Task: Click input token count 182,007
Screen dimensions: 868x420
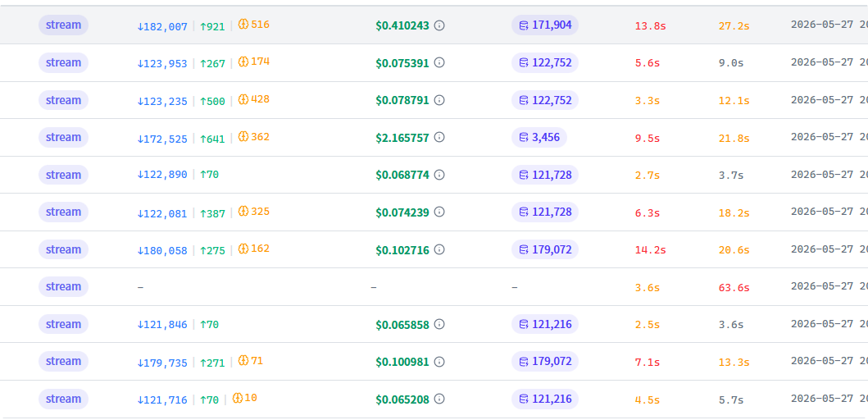Action: coord(162,26)
